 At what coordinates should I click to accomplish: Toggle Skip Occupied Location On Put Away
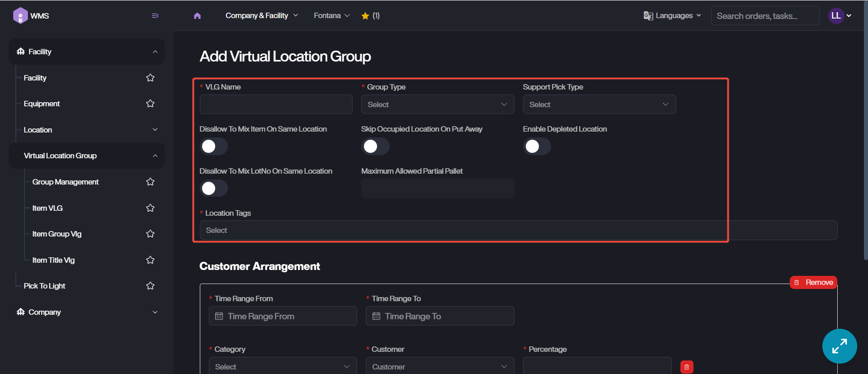tap(375, 147)
